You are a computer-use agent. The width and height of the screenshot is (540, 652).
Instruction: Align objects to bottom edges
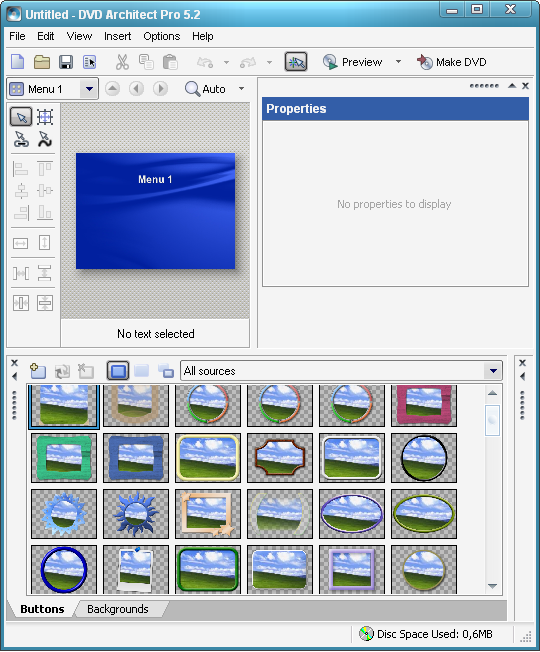click(45, 213)
